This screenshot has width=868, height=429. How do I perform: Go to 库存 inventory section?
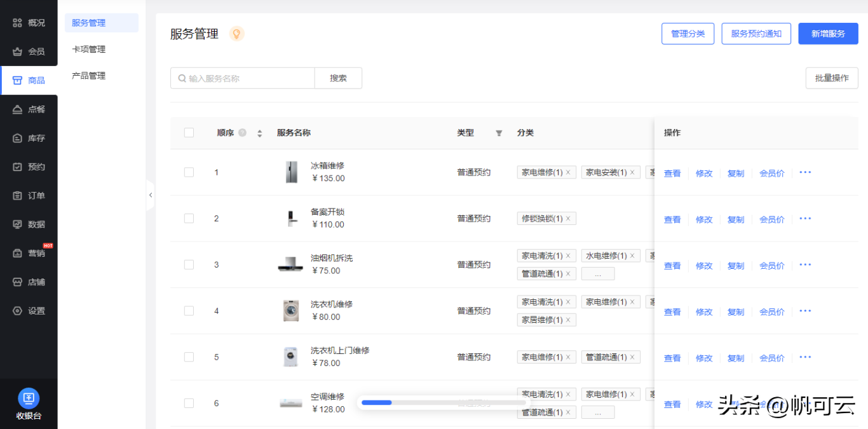click(29, 138)
